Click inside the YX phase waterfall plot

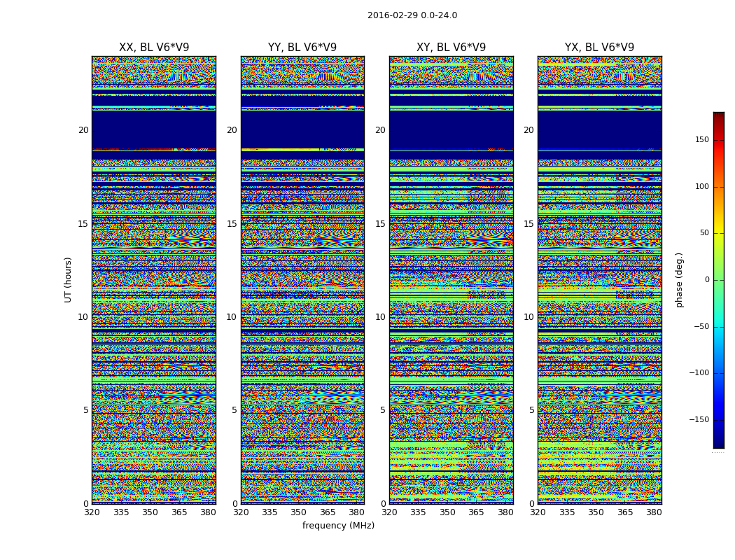tap(599, 280)
